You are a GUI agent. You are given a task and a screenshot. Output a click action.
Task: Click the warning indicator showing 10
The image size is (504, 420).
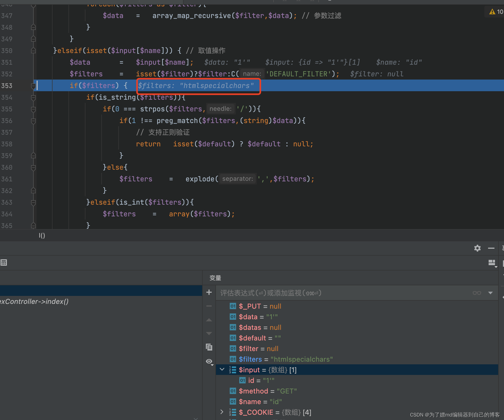[496, 12]
